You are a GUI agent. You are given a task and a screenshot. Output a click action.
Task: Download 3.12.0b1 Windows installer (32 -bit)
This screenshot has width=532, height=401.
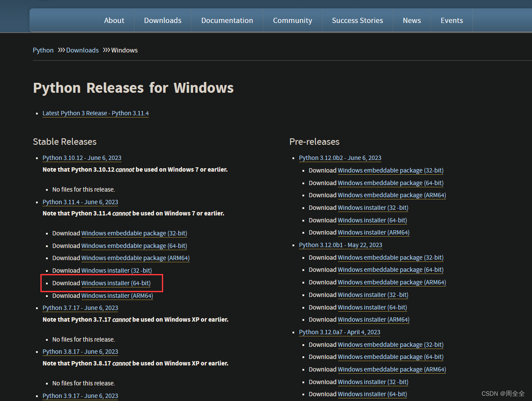[x=373, y=295]
